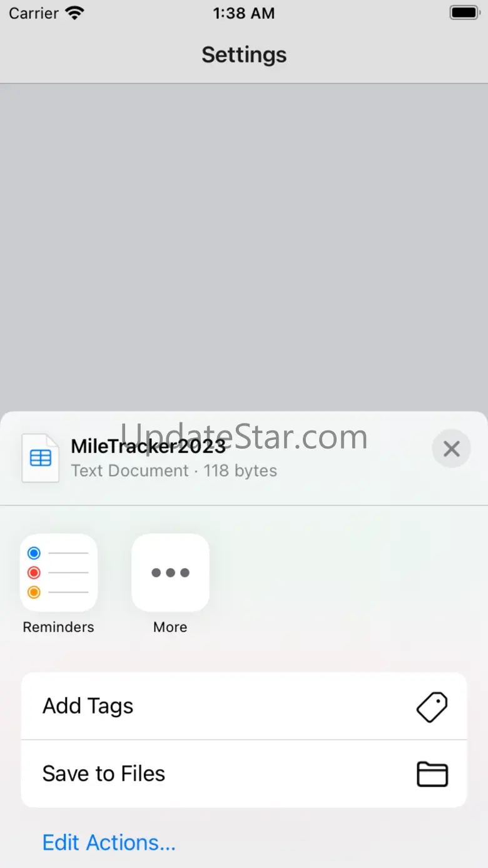The image size is (488, 868).
Task: Tap the Reminders label text
Action: pos(59,627)
